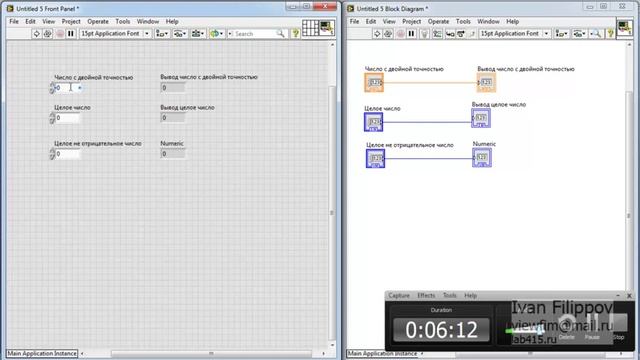Open Reorder menu in Front Panel toolbar

tap(216, 33)
